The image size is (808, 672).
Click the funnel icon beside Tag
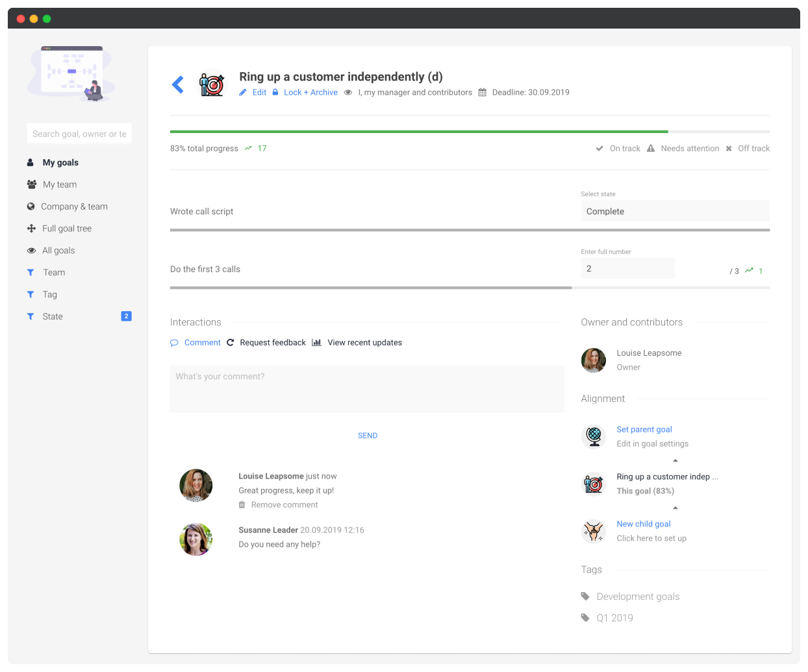pos(31,295)
